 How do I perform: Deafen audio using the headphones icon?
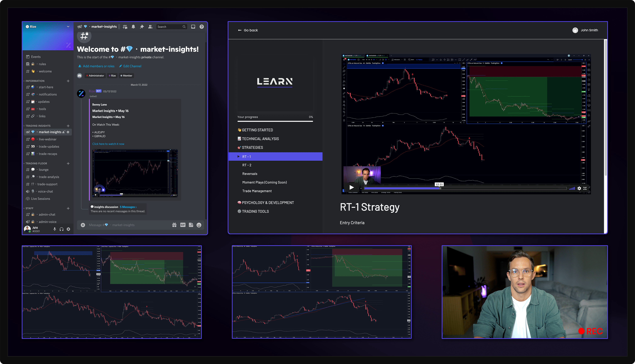click(x=62, y=229)
